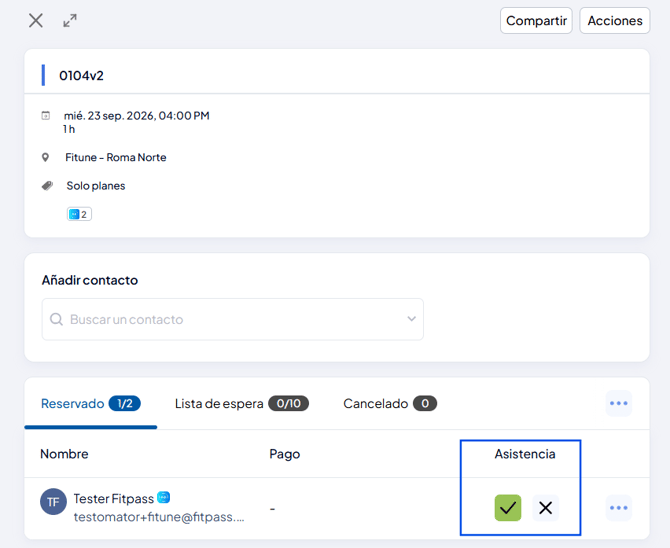Image resolution: width=670 pixels, height=548 pixels.
Task: Mark Tester Fitpass as attended
Action: coord(508,508)
